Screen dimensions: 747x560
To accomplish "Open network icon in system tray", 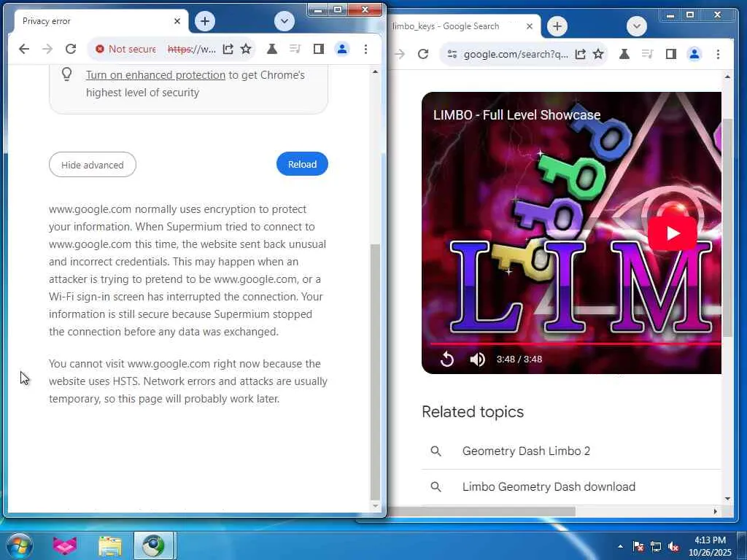I will point(656,546).
